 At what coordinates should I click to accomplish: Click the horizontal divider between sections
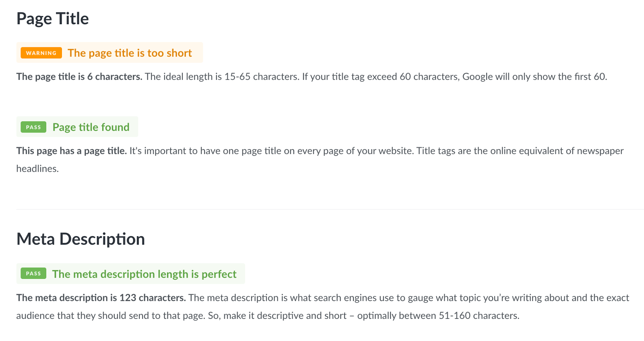[x=330, y=209]
